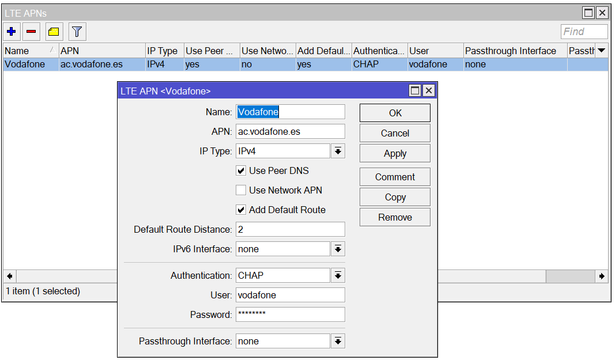Uncheck the Add Default Route option
Image resolution: width=615 pixels, height=364 pixels.
(241, 210)
